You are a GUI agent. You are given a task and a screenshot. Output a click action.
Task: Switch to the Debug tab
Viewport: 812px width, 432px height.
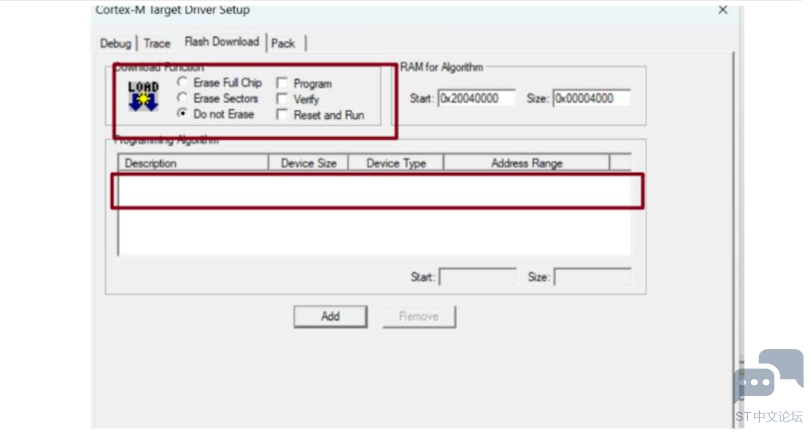115,44
